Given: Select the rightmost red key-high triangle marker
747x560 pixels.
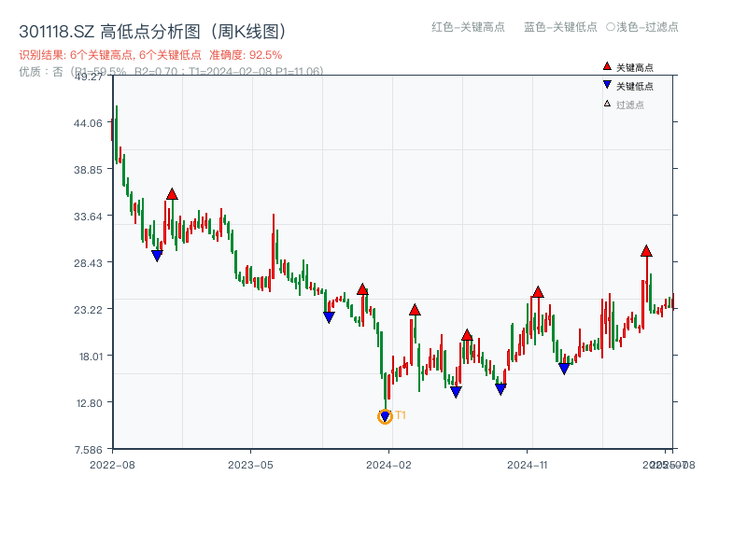Looking at the screenshot, I should pos(645,251).
